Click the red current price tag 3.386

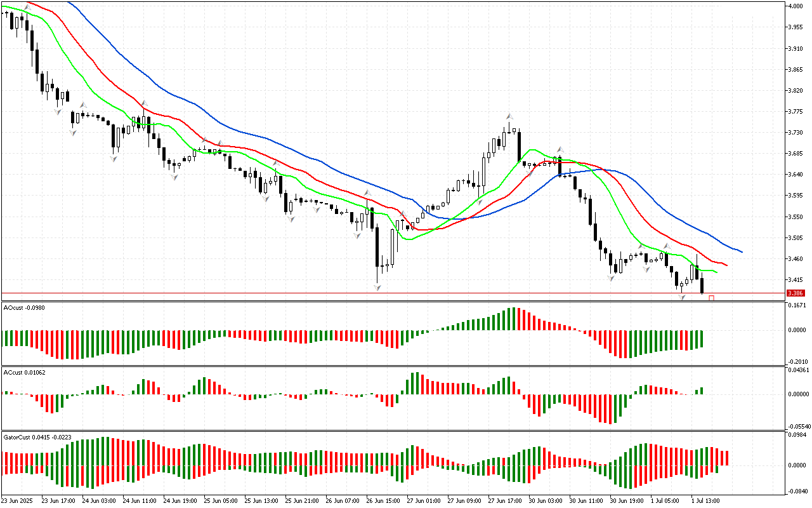[x=795, y=293]
